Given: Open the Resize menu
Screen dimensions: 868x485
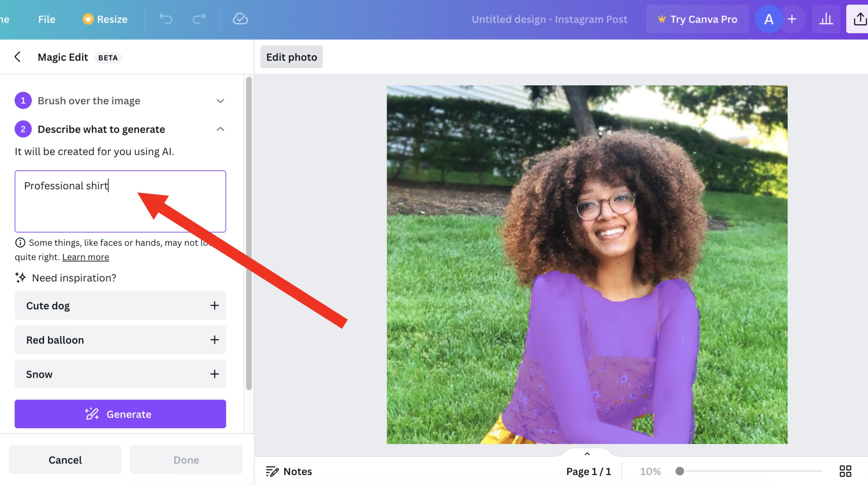Looking at the screenshot, I should [105, 19].
